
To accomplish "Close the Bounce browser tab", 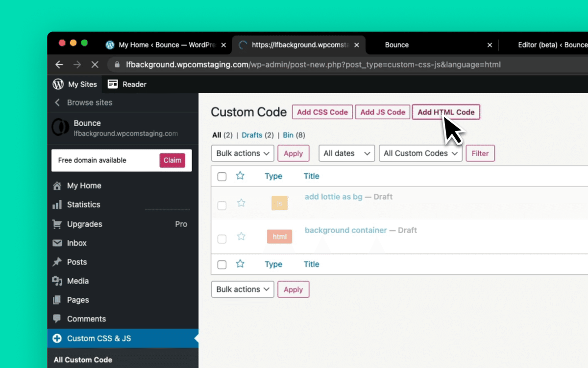I will pyautogui.click(x=490, y=45).
